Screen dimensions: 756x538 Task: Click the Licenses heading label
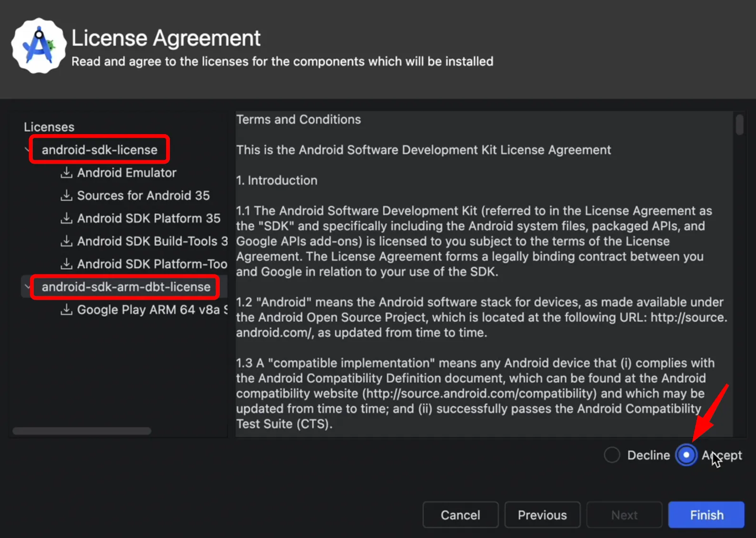(x=49, y=127)
